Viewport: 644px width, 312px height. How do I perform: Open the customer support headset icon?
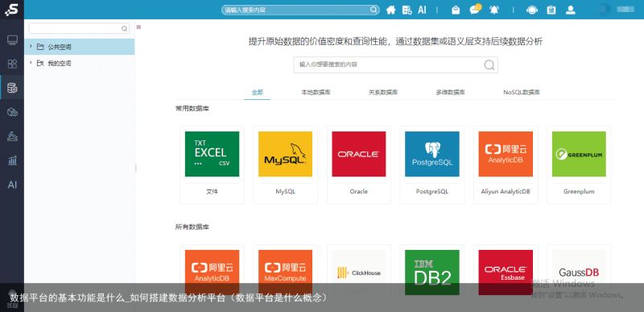point(532,10)
